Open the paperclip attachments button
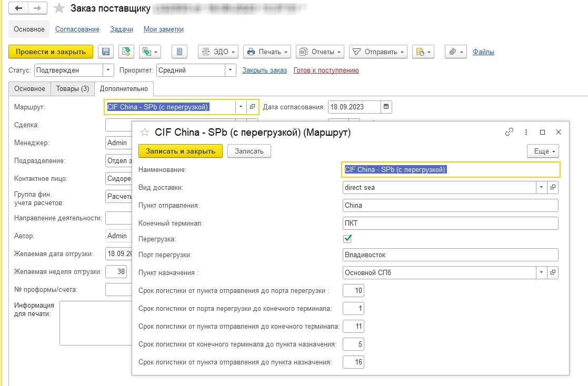588x386 pixels. [456, 52]
